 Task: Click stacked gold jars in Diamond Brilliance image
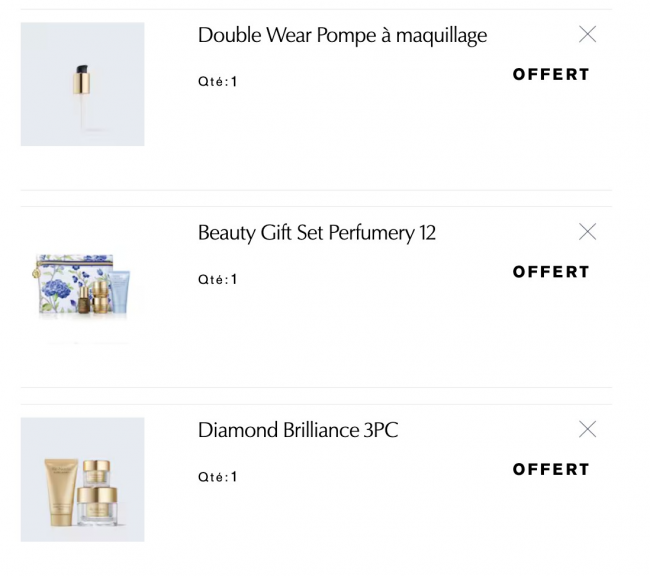(98, 488)
